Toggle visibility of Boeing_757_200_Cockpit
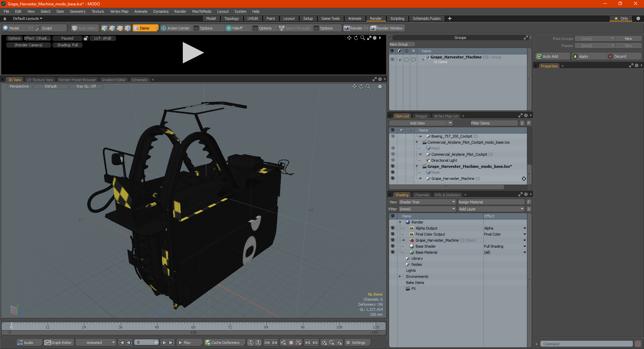The height and width of the screenshot is (349, 644). tap(392, 136)
